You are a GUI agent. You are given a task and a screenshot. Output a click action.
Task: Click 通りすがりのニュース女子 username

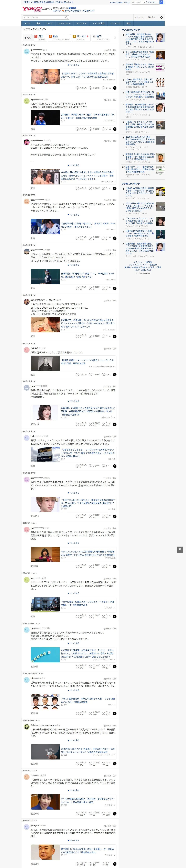click(43, 300)
